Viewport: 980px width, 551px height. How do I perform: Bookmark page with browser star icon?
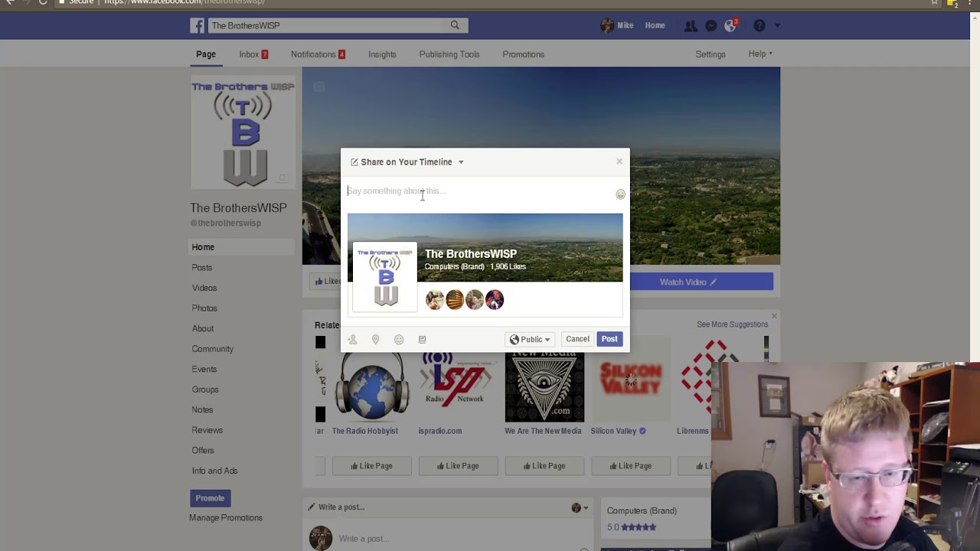(934, 2)
